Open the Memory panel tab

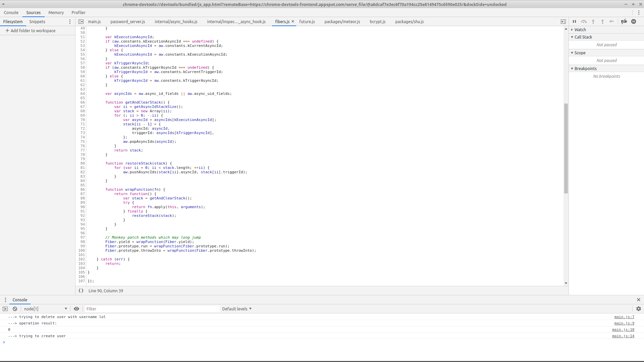[56, 12]
